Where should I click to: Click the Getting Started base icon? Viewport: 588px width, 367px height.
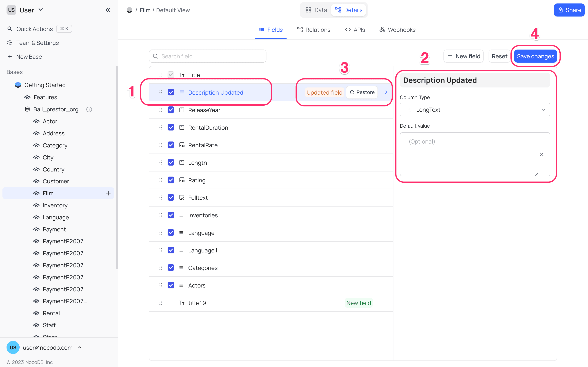pos(18,85)
